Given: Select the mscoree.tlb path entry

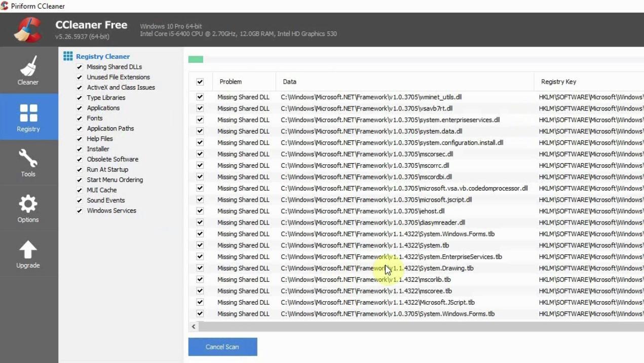Looking at the screenshot, I should [x=366, y=291].
